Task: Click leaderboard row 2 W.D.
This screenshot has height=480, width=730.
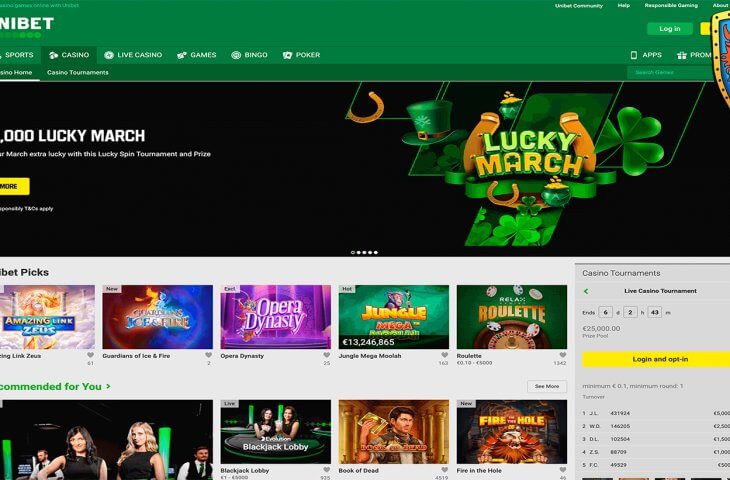Action: pyautogui.click(x=656, y=426)
